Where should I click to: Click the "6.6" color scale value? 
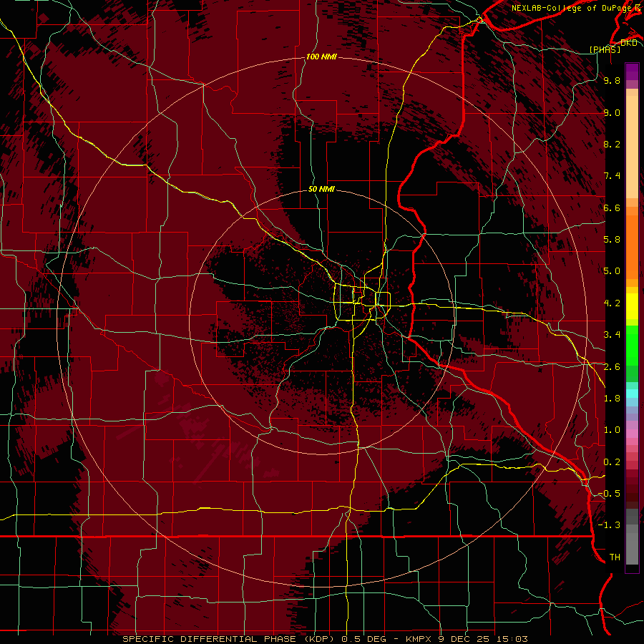coord(612,208)
